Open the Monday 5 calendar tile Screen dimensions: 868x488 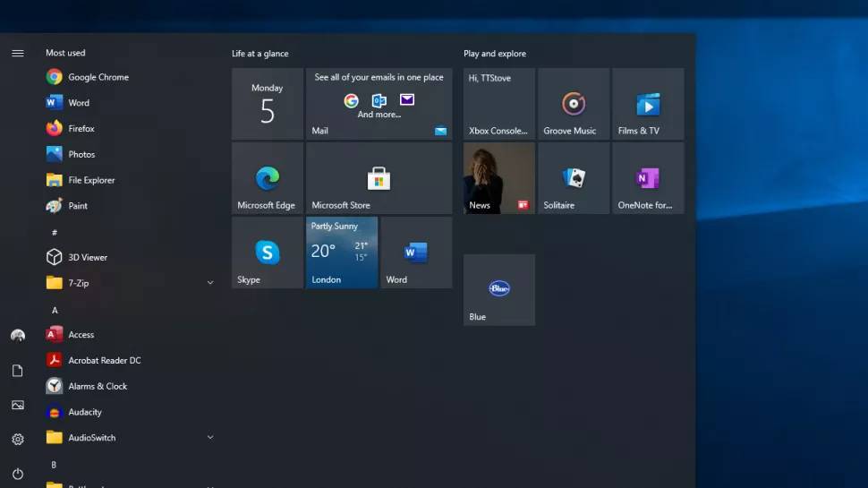pyautogui.click(x=268, y=104)
